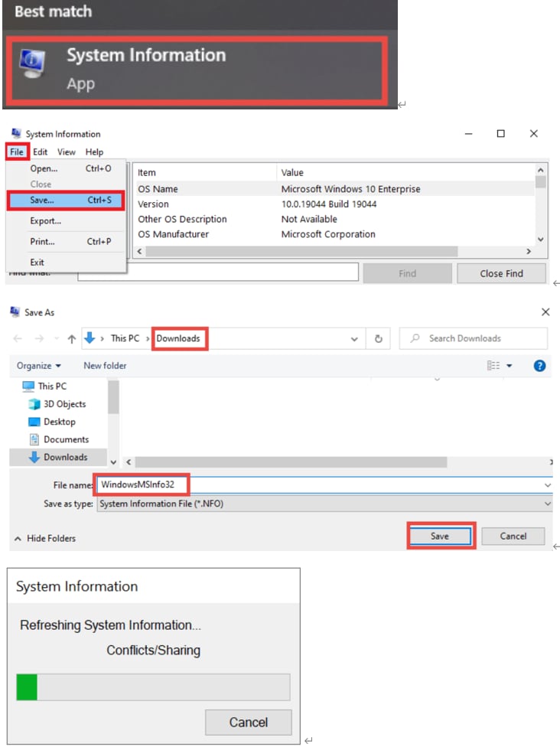Click the change view icon
The width and height of the screenshot is (560, 747).
(x=493, y=365)
